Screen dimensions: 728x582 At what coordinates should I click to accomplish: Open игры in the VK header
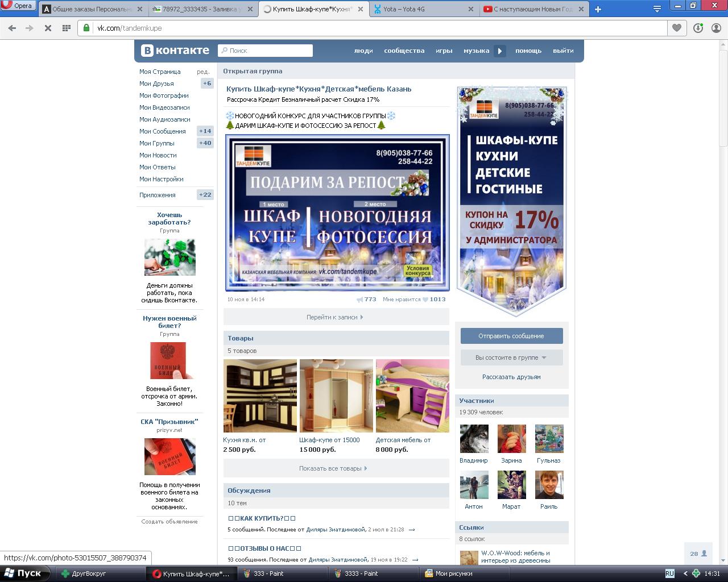click(x=444, y=51)
